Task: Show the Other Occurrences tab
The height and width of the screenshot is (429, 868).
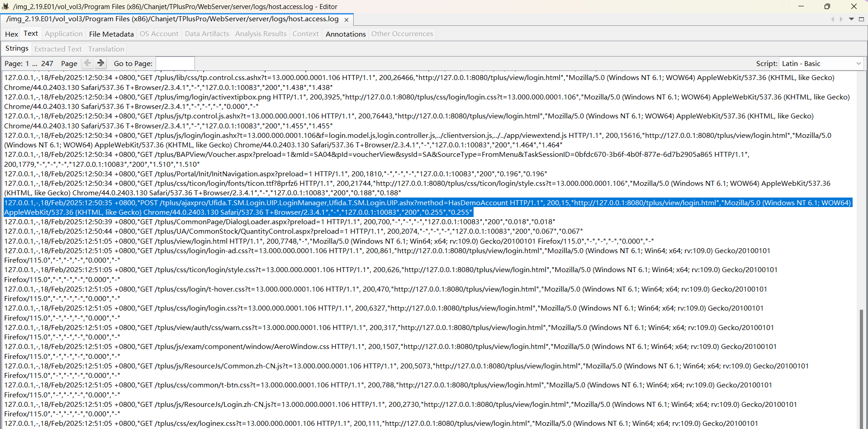Action: pyautogui.click(x=402, y=34)
